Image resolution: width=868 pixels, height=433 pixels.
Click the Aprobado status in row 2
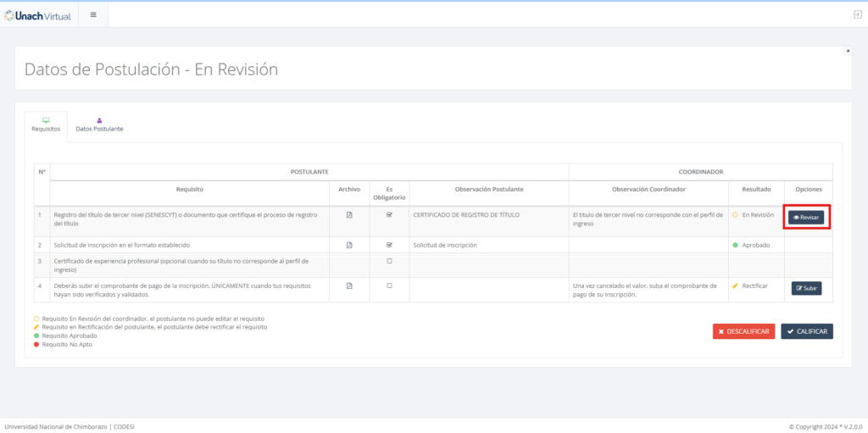753,245
